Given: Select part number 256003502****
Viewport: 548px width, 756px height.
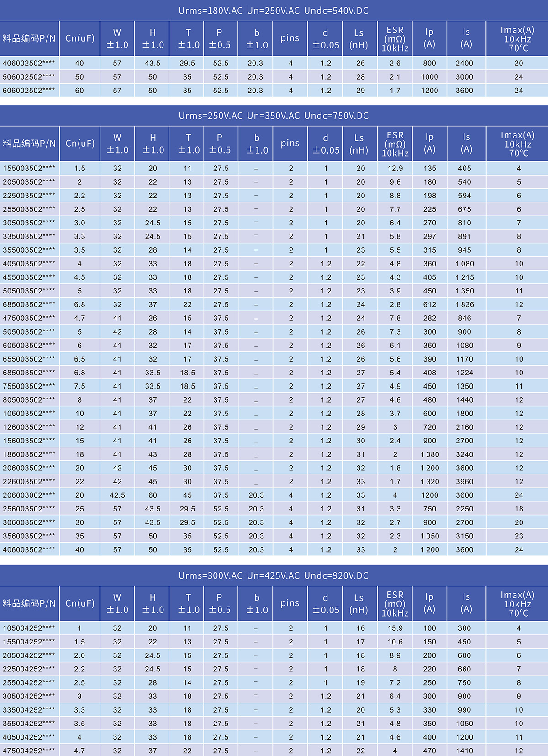Looking at the screenshot, I should (x=29, y=509).
